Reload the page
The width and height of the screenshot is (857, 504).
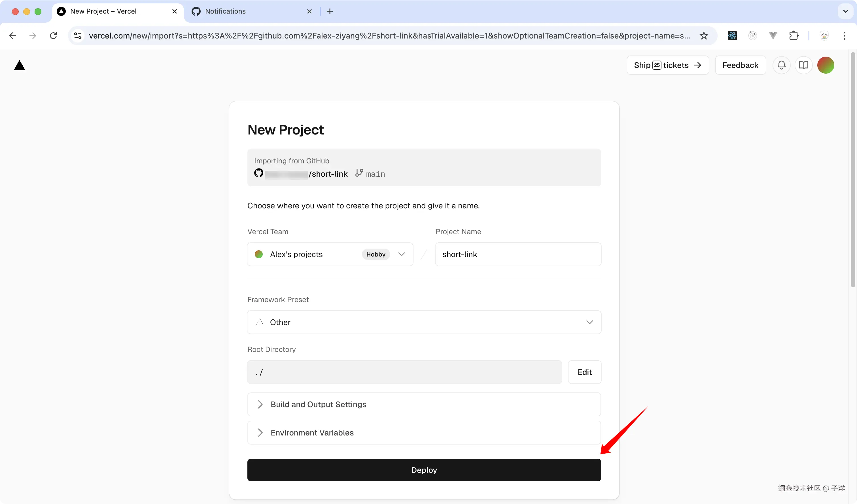(53, 36)
